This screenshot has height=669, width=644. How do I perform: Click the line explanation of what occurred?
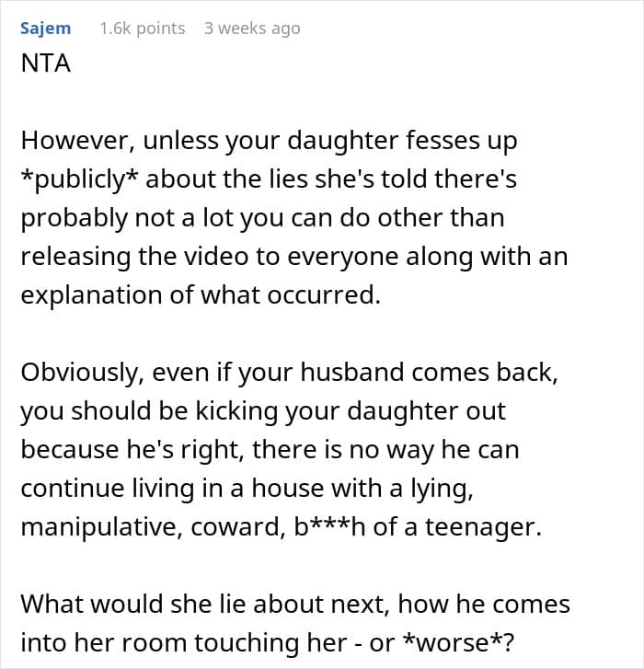click(x=201, y=295)
